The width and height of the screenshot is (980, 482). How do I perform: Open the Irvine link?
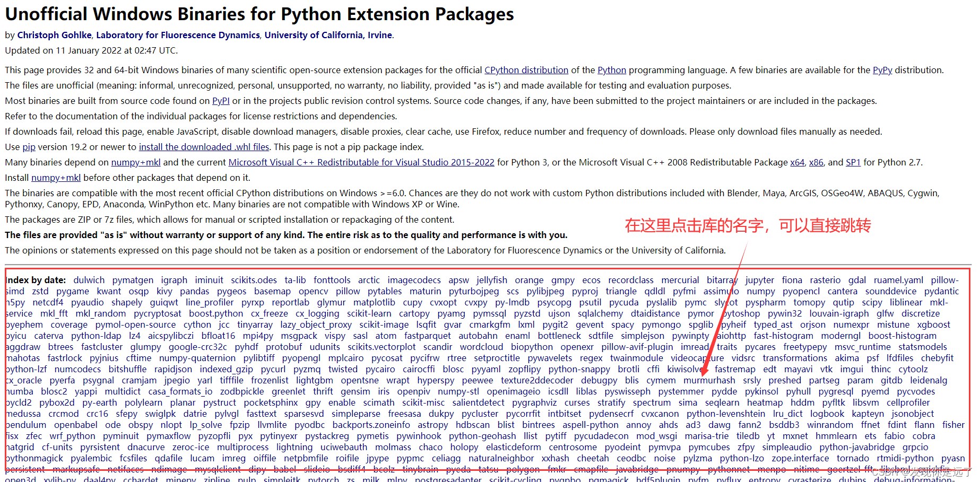pos(380,35)
